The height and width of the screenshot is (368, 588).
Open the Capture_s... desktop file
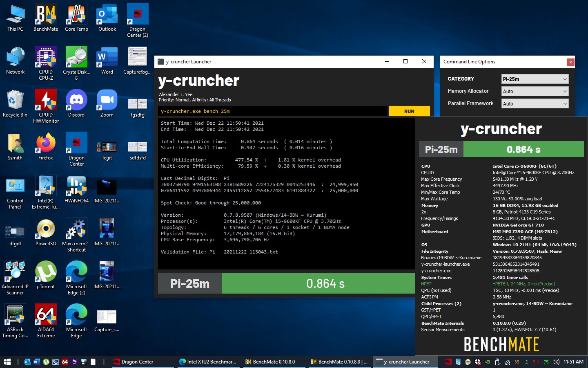107,321
